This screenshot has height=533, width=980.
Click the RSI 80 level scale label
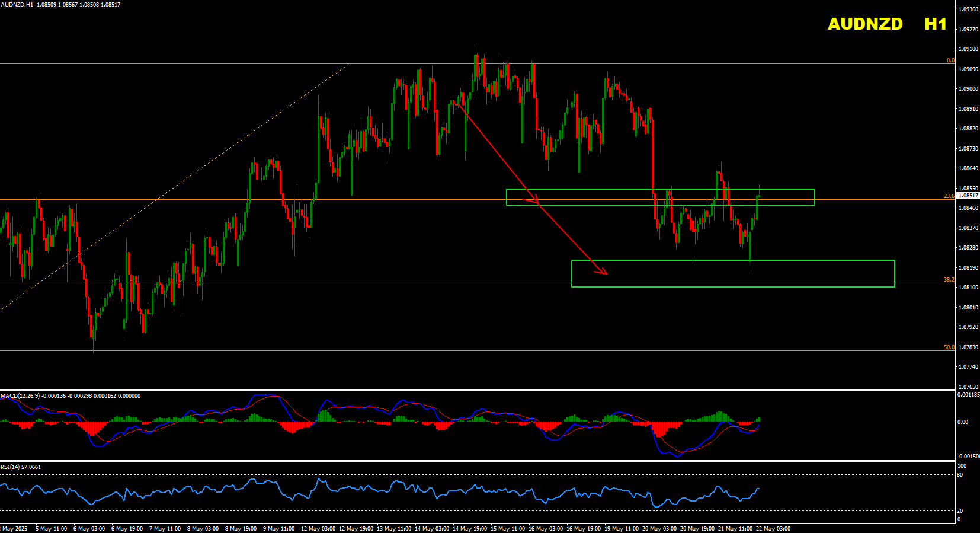click(x=960, y=475)
